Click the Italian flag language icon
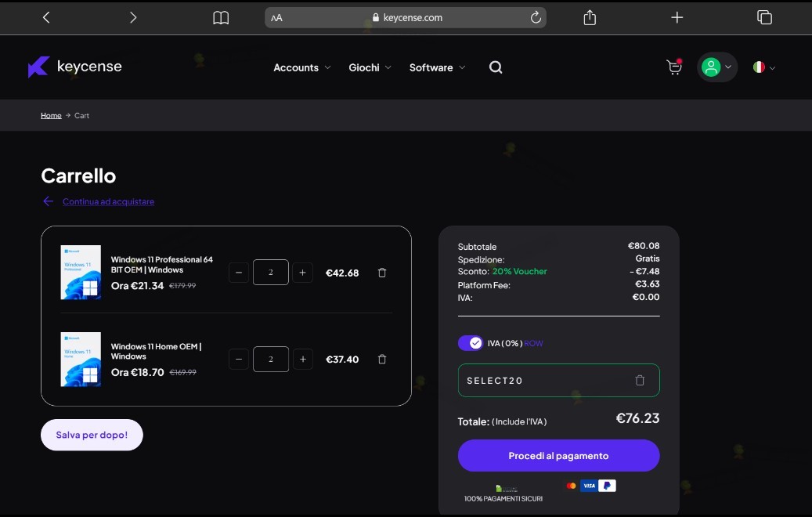This screenshot has width=812, height=517. pyautogui.click(x=759, y=67)
